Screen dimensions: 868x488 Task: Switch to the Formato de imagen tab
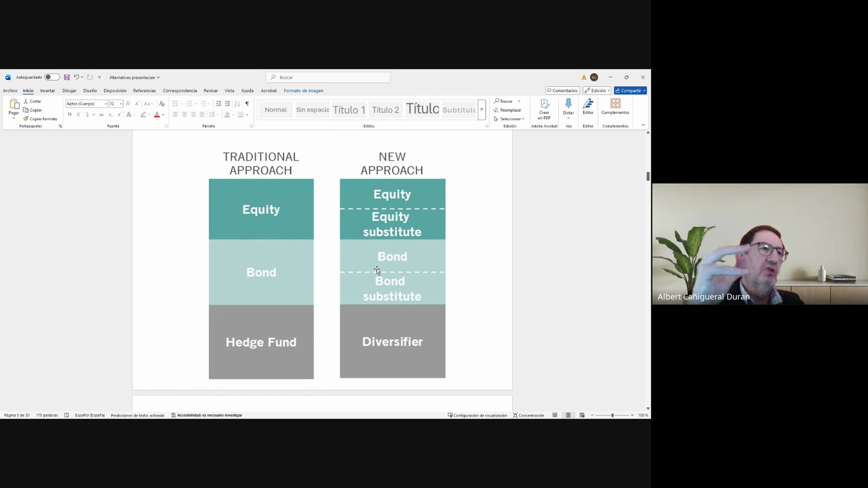pyautogui.click(x=303, y=91)
